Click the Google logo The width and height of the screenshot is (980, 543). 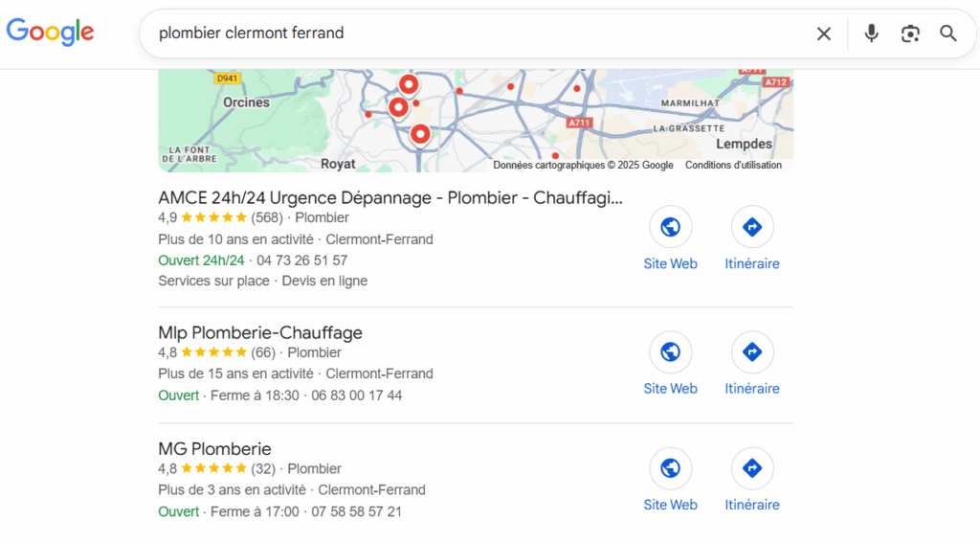50,33
